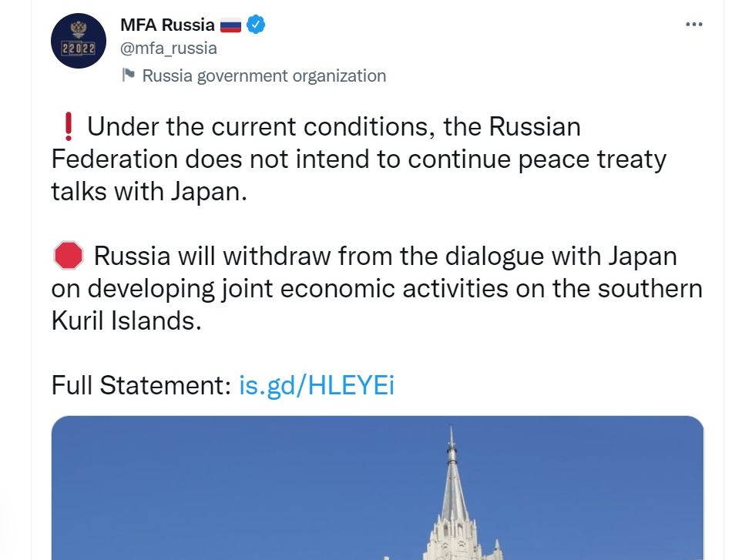Click the Russian flag emoji beside the name
The height and width of the screenshot is (560, 742).
pyautogui.click(x=230, y=25)
